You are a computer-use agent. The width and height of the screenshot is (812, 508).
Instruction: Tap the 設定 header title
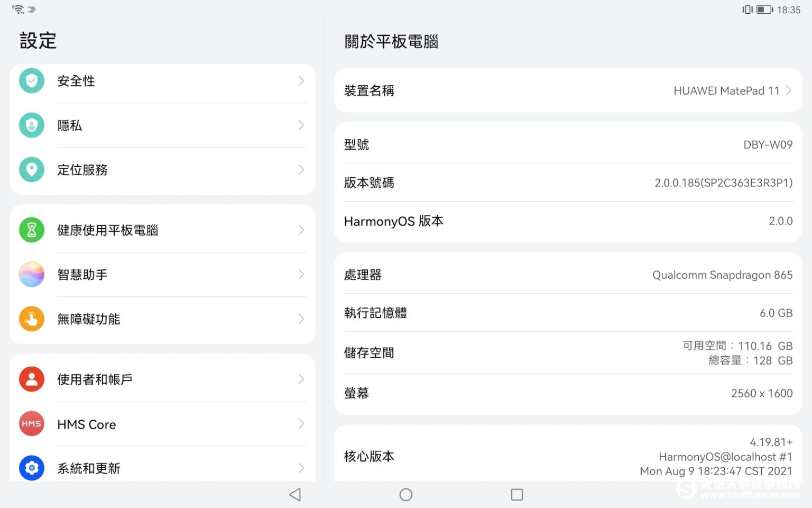(x=38, y=41)
